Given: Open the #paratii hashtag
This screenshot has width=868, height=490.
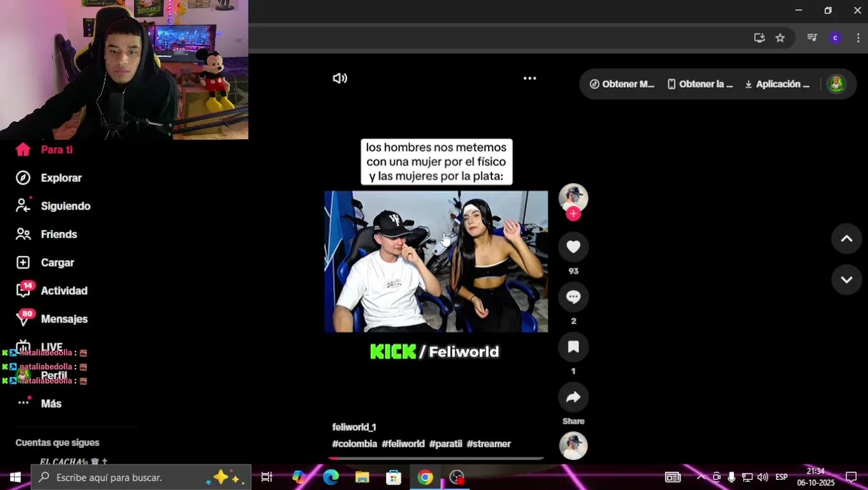Looking at the screenshot, I should 445,444.
